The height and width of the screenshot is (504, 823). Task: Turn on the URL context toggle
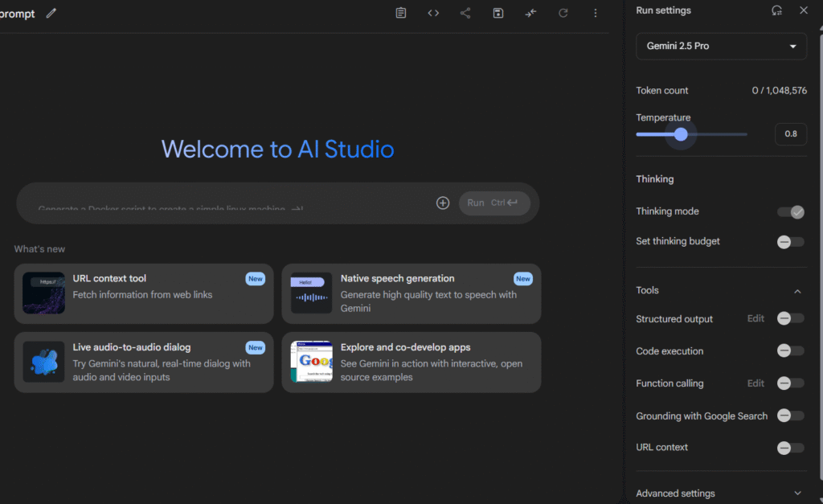pos(791,448)
